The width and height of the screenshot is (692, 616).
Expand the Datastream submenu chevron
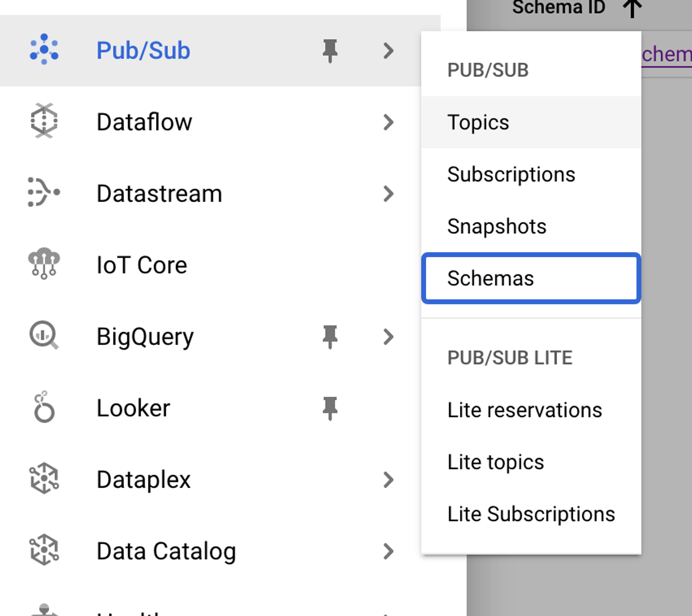(x=389, y=193)
